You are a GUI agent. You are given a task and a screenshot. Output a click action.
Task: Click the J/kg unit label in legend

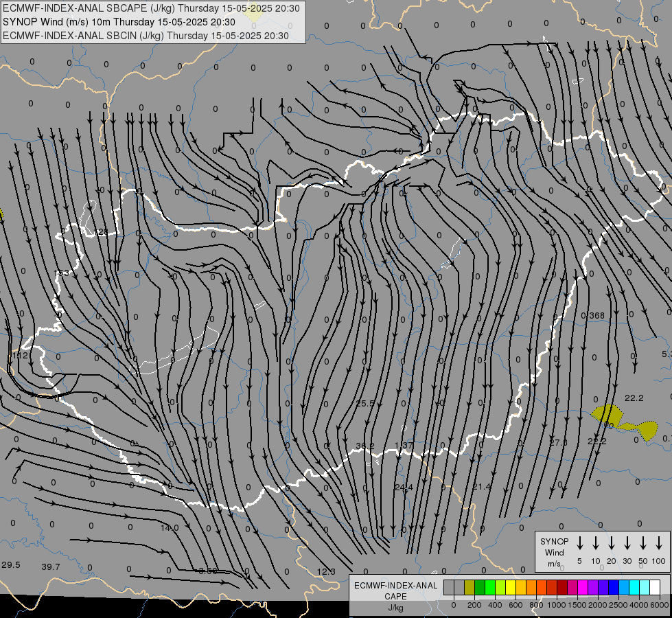(x=395, y=608)
